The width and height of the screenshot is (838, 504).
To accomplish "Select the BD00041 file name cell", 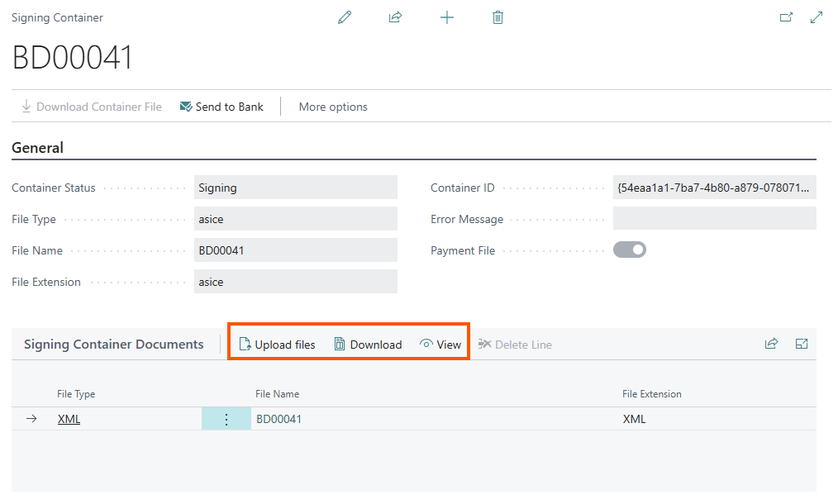I will [279, 419].
